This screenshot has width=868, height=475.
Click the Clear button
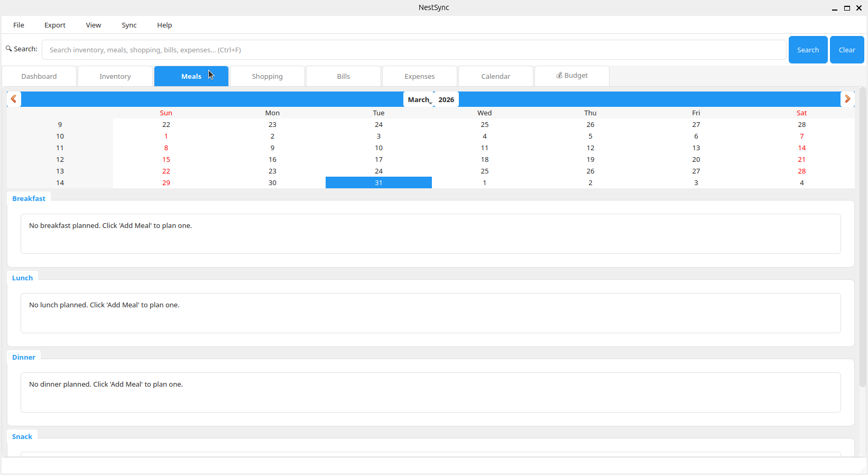[847, 50]
